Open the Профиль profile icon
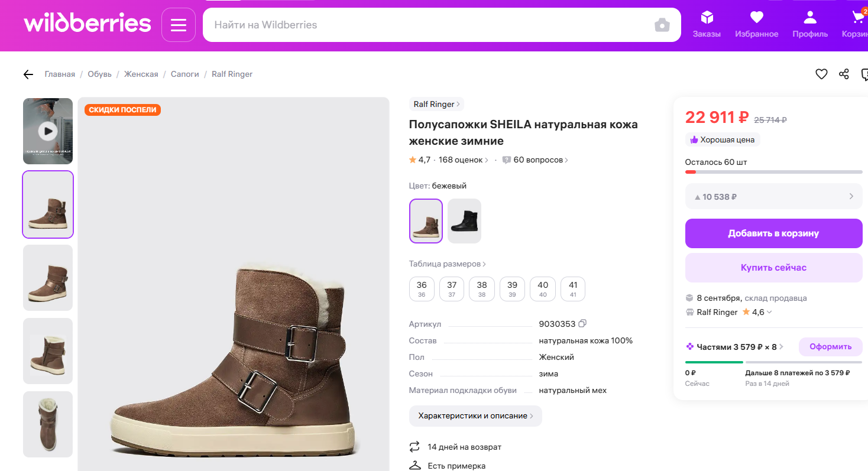Viewport: 868px width, 471px height. click(810, 24)
